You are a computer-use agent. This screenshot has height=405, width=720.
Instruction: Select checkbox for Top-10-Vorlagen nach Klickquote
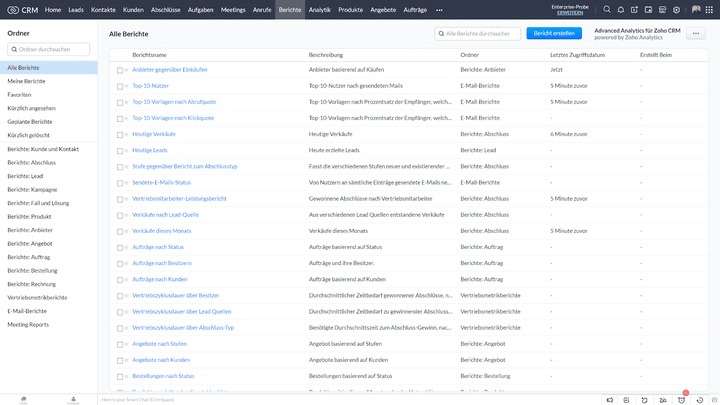[x=120, y=118]
